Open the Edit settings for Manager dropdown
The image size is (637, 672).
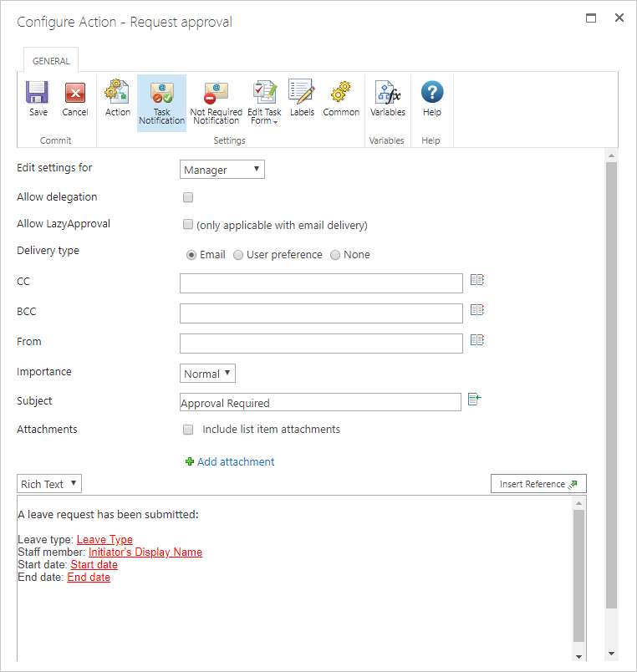tap(222, 170)
